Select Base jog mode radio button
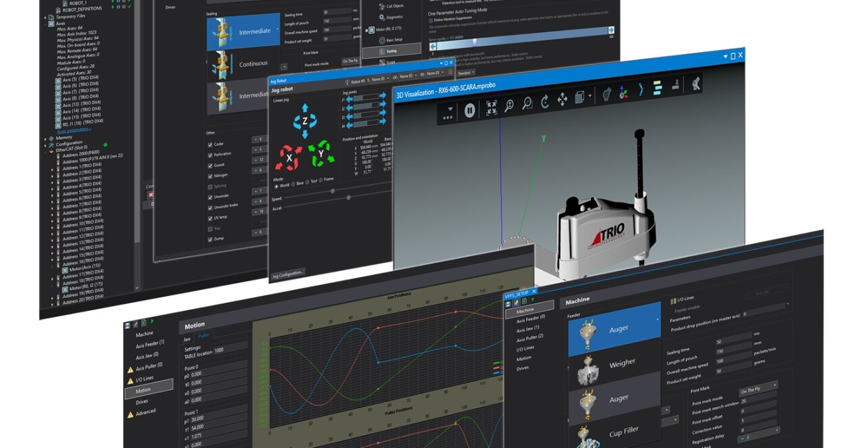The width and height of the screenshot is (868, 448). pyautogui.click(x=294, y=184)
